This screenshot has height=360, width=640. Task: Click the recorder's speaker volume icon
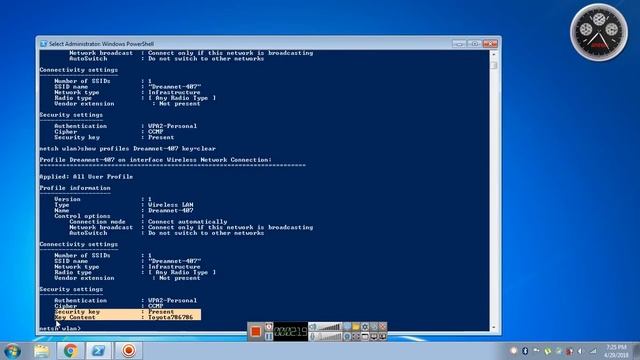point(313,327)
